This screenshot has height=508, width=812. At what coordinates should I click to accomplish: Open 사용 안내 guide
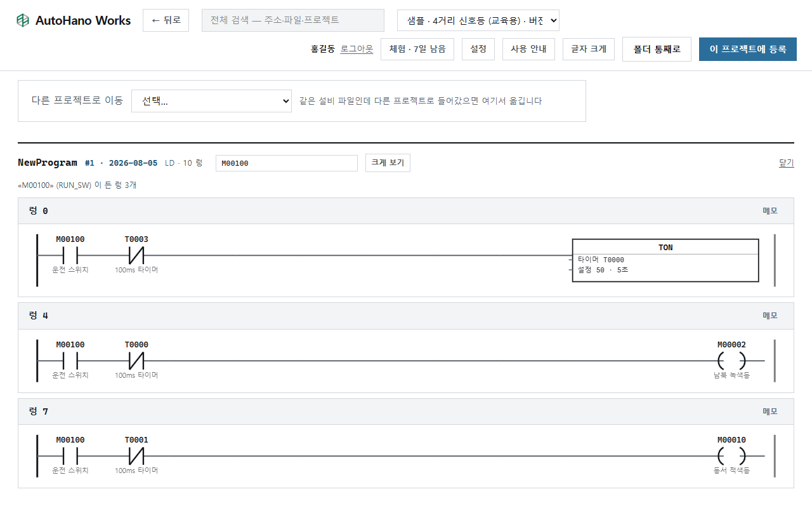pyautogui.click(x=528, y=49)
